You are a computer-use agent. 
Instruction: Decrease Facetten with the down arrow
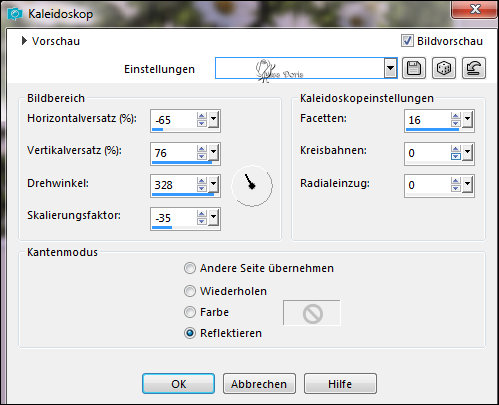pyautogui.click(x=455, y=123)
